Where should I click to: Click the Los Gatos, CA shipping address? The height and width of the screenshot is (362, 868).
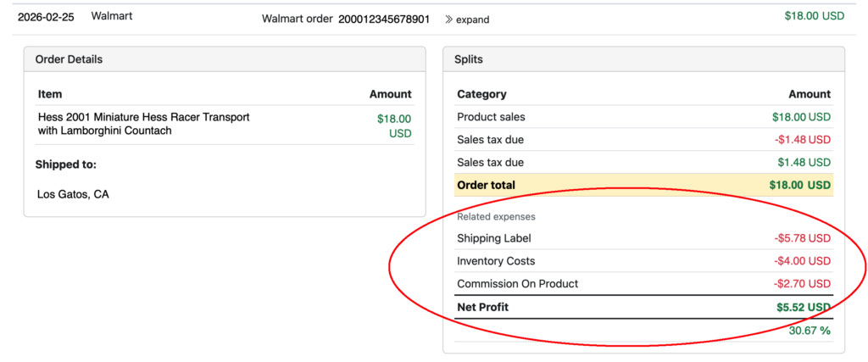[73, 194]
